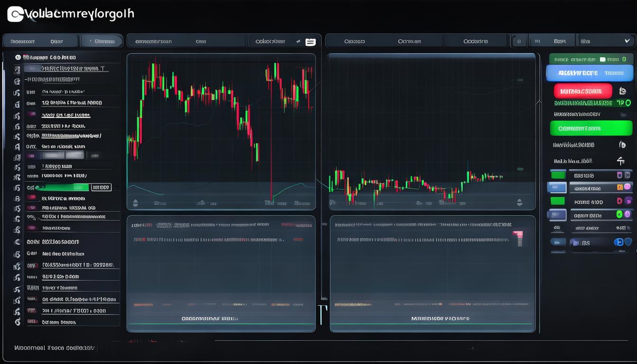Switch to the first tab in the top-left bar
The width and height of the screenshot is (637, 364).
point(22,42)
